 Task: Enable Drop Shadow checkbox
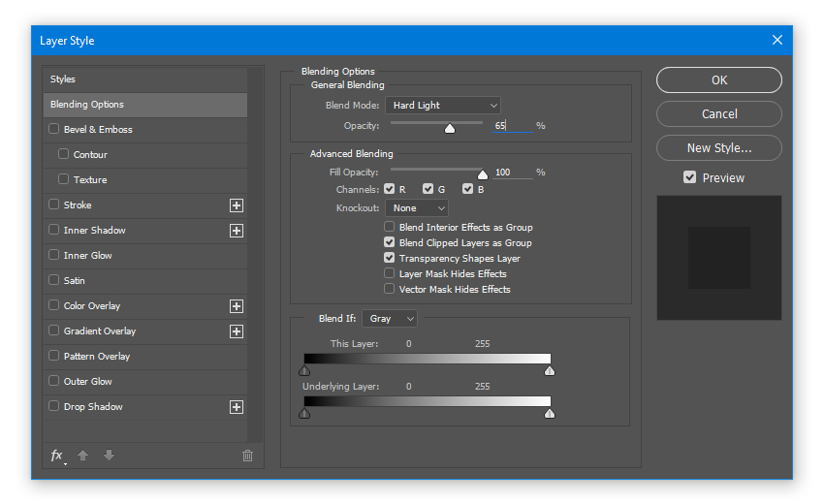pyautogui.click(x=54, y=406)
